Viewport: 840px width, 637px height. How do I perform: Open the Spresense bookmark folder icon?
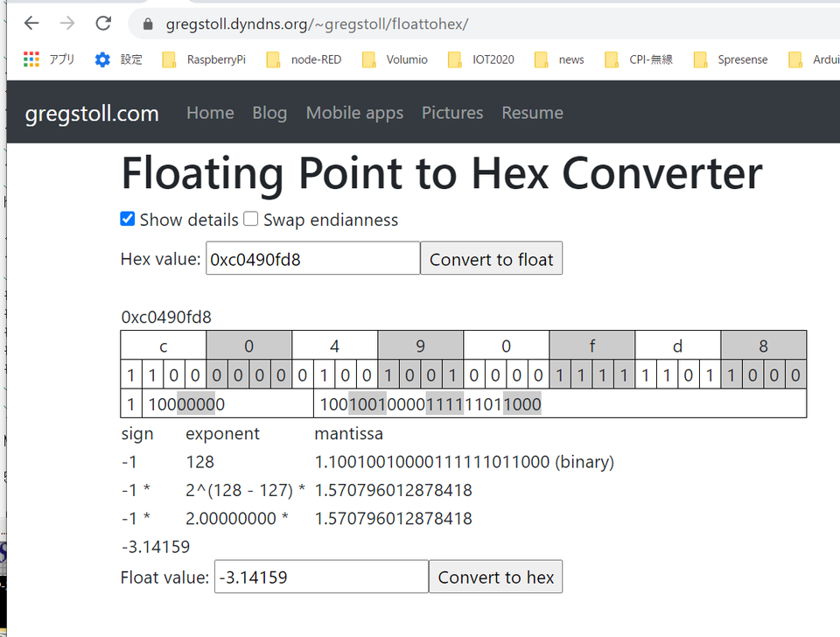click(703, 59)
